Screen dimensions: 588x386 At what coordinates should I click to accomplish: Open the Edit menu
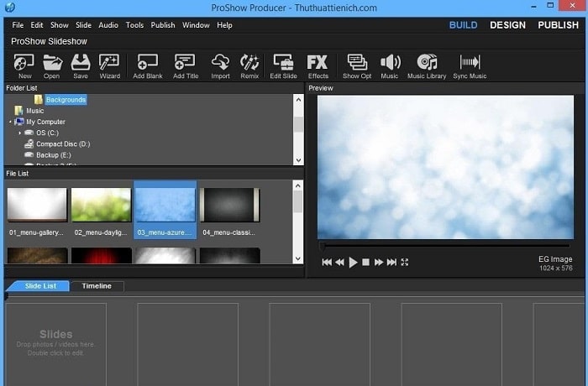(37, 25)
